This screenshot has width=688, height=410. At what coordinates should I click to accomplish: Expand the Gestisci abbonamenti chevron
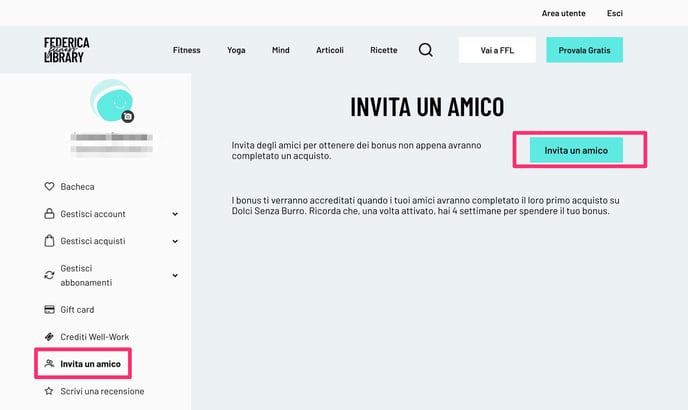pyautogui.click(x=175, y=275)
